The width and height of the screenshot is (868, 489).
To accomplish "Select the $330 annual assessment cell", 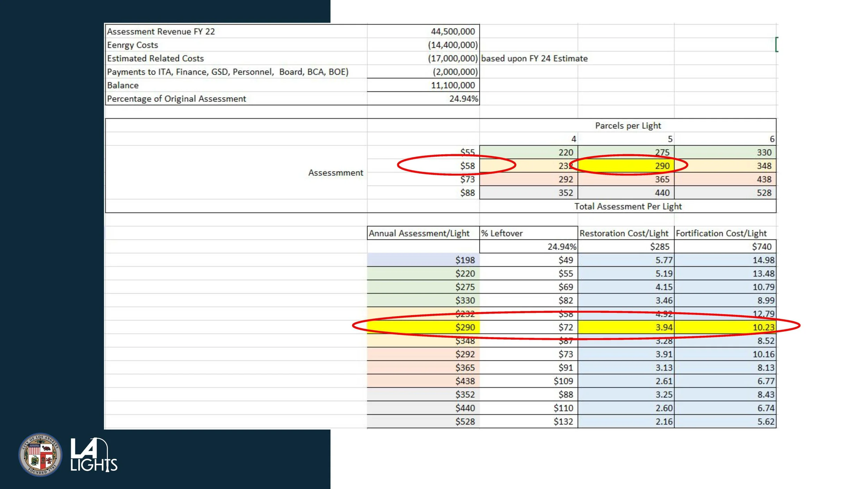I will tap(423, 300).
